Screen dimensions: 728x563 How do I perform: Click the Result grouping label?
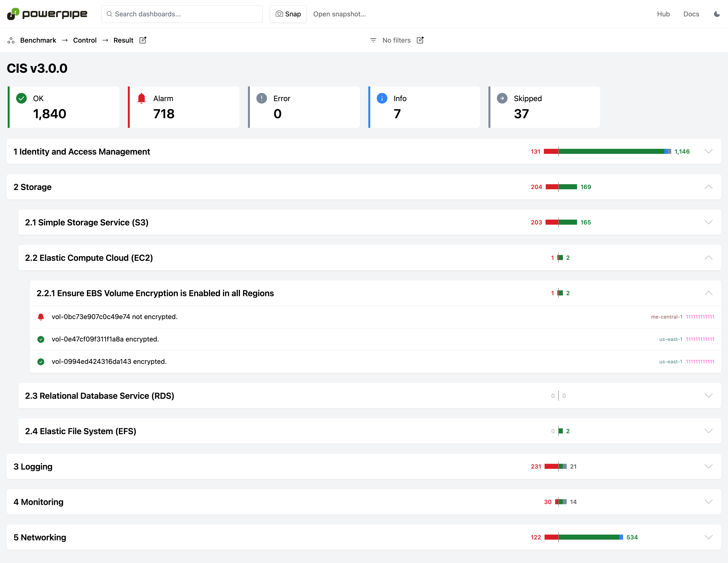pyautogui.click(x=123, y=40)
